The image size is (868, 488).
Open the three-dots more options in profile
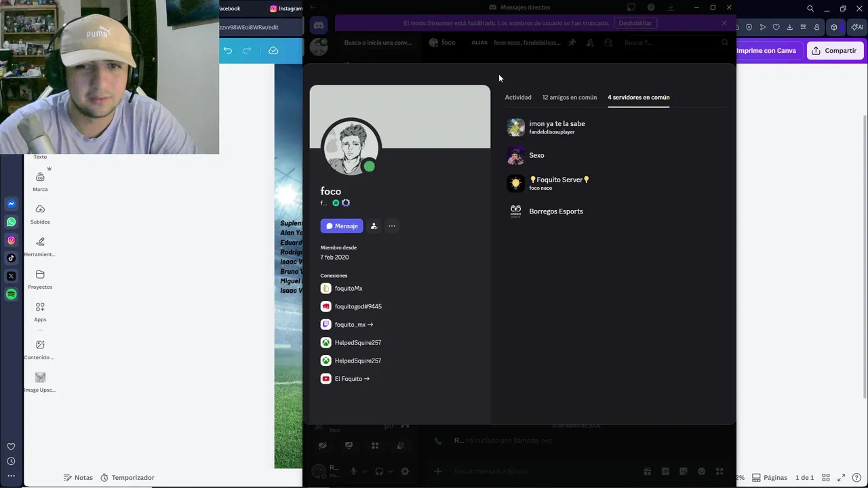click(392, 226)
